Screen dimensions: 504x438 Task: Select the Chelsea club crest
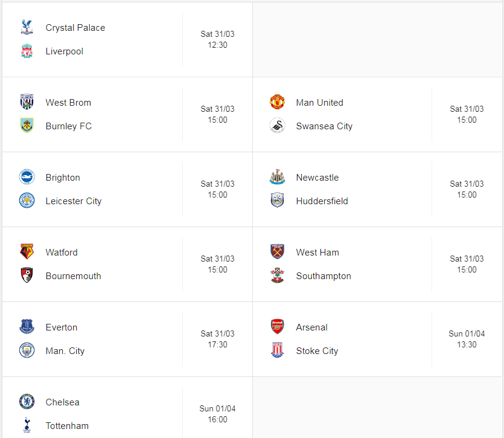click(27, 402)
